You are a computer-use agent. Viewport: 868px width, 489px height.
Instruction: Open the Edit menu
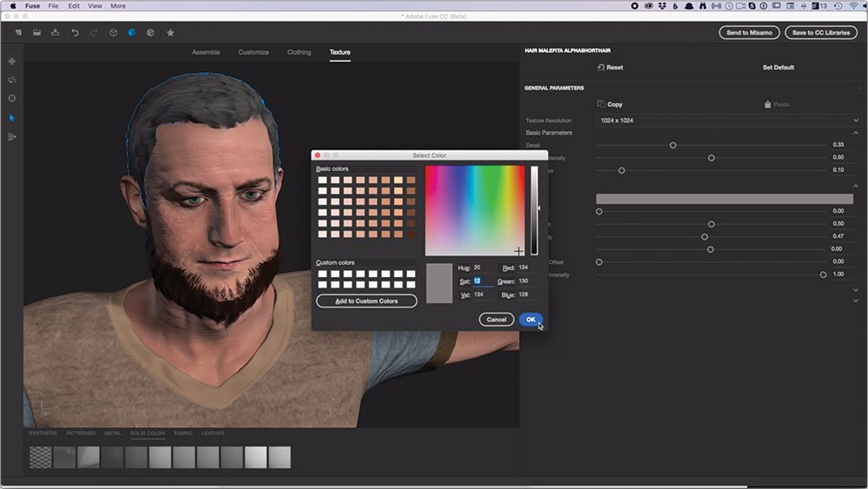pos(74,6)
